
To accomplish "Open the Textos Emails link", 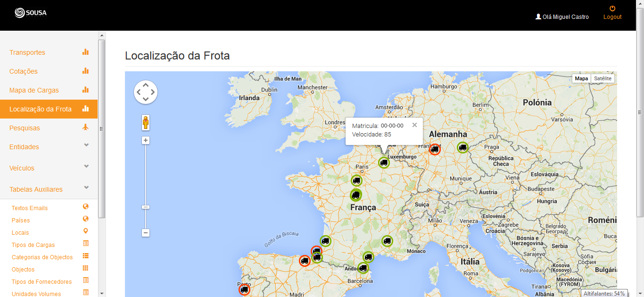I will tap(30, 208).
